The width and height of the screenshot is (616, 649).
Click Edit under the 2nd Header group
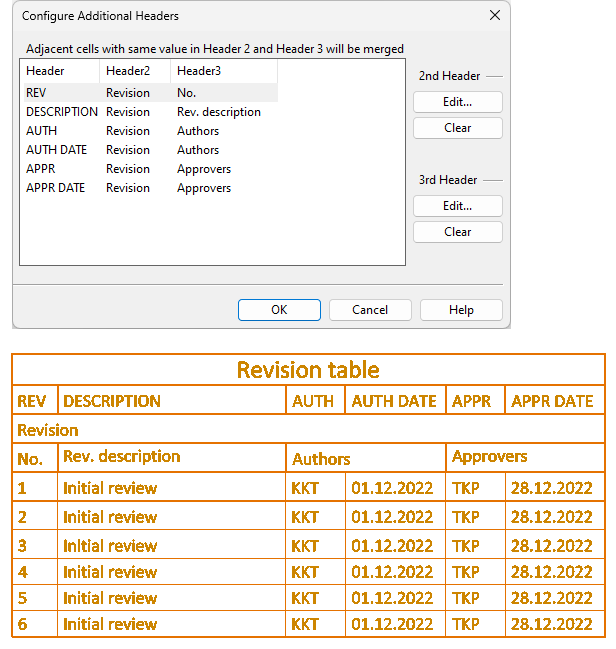pyautogui.click(x=457, y=102)
